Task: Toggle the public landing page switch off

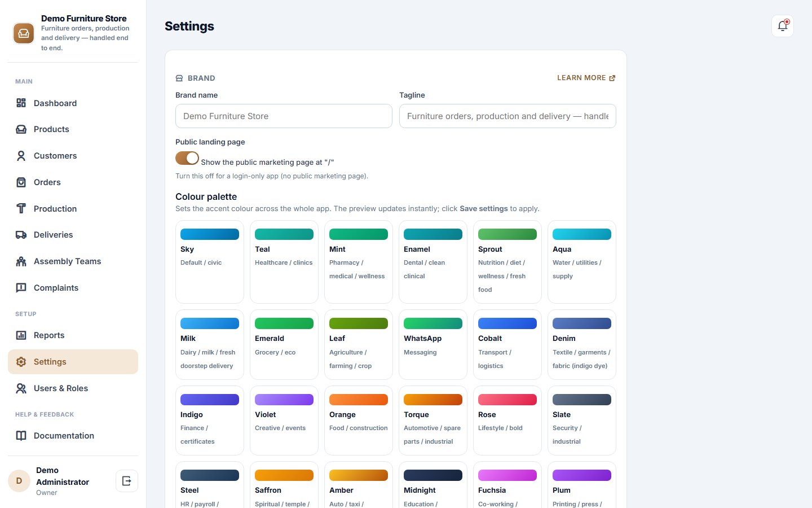Action: pyautogui.click(x=187, y=158)
